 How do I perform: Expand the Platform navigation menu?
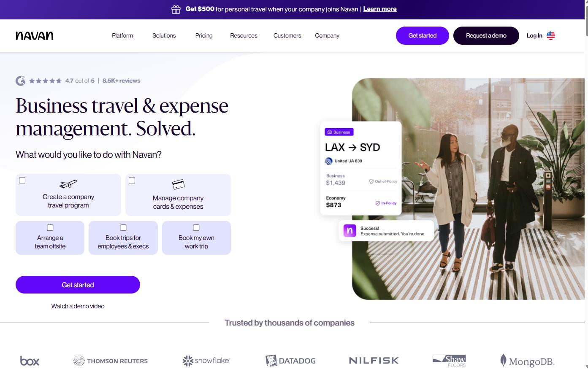pos(122,35)
